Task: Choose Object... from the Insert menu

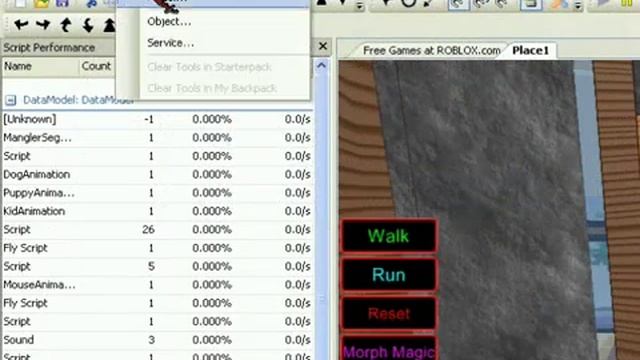Action: pyautogui.click(x=169, y=22)
